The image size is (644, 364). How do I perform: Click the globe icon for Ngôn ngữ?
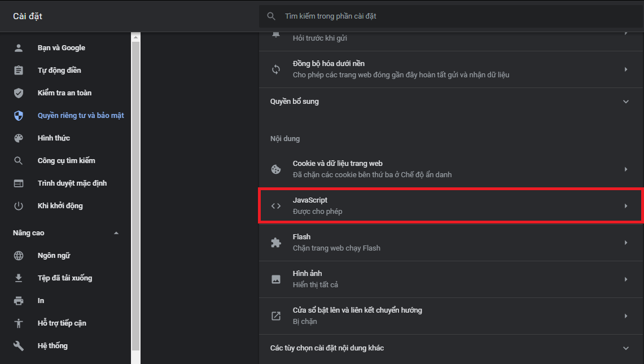click(x=19, y=256)
